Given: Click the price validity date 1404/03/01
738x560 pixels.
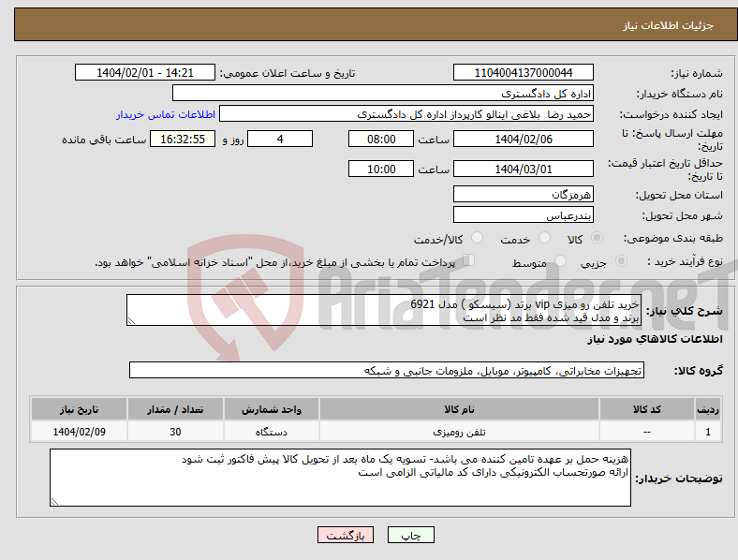Looking at the screenshot, I should tap(523, 169).
